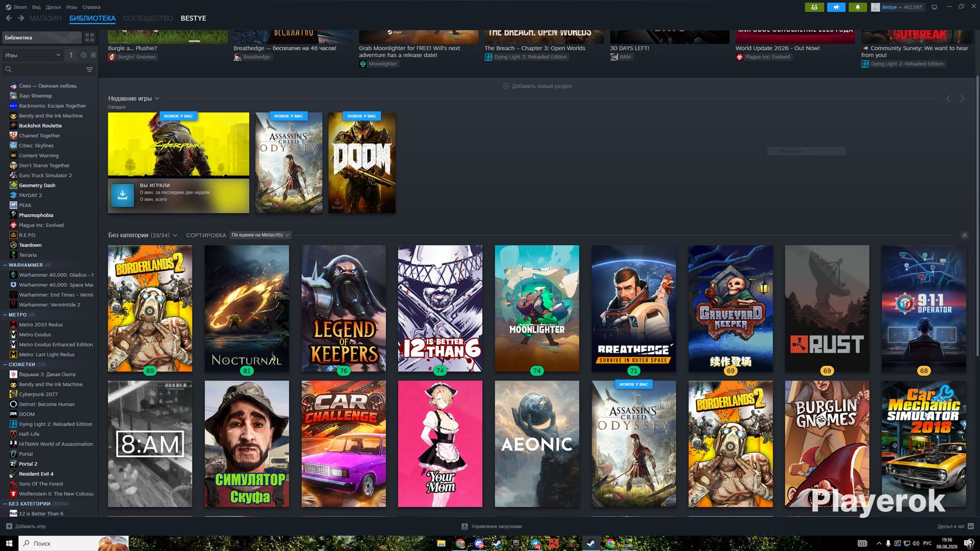
Task: Click Управление загрузками at the bottom
Action: 497,526
